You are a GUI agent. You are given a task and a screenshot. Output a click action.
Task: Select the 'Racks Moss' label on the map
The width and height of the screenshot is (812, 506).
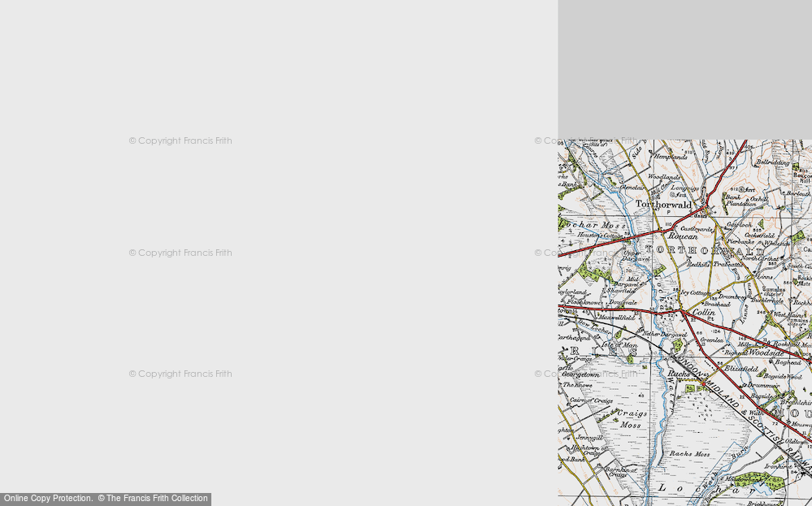(689, 454)
